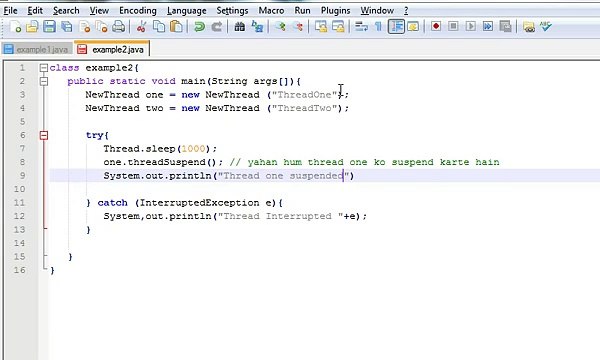This screenshot has width=600, height=360.
Task: Collapse the class example2 fold marker
Action: [x=44, y=68]
